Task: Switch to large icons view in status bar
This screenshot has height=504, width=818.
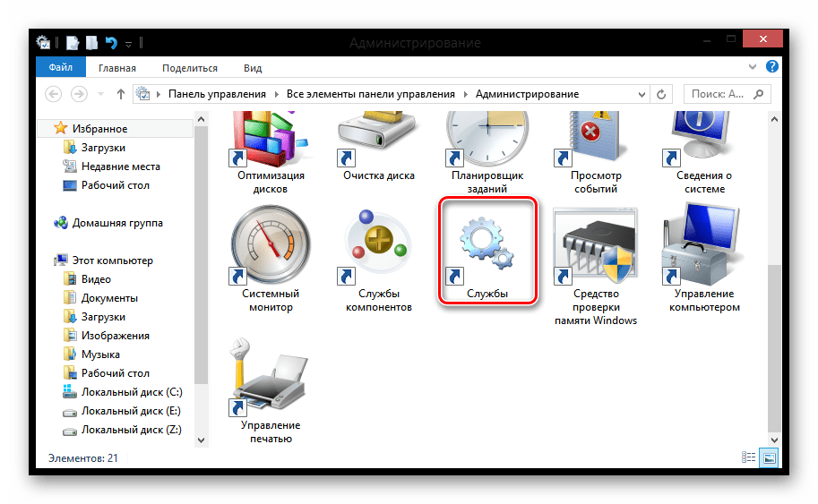Action: click(x=770, y=458)
